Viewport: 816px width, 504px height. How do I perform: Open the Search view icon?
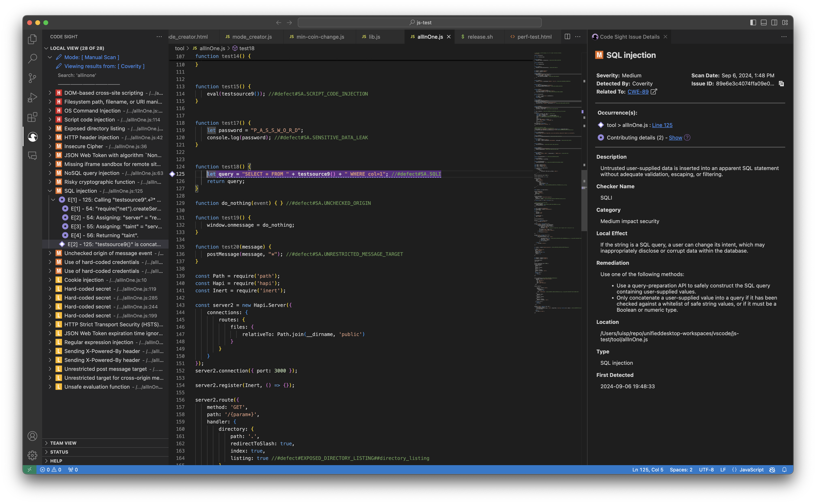32,59
